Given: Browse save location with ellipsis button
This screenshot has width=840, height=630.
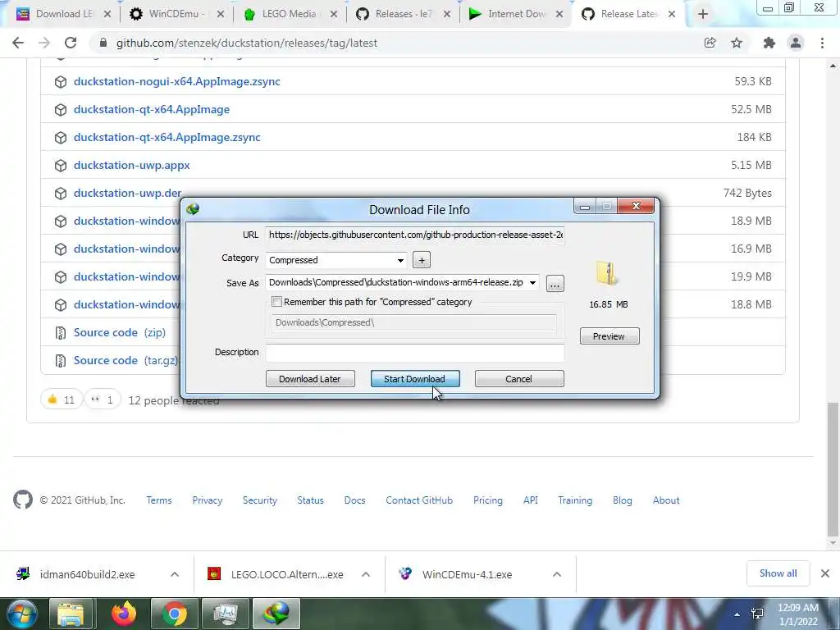Looking at the screenshot, I should click(555, 283).
